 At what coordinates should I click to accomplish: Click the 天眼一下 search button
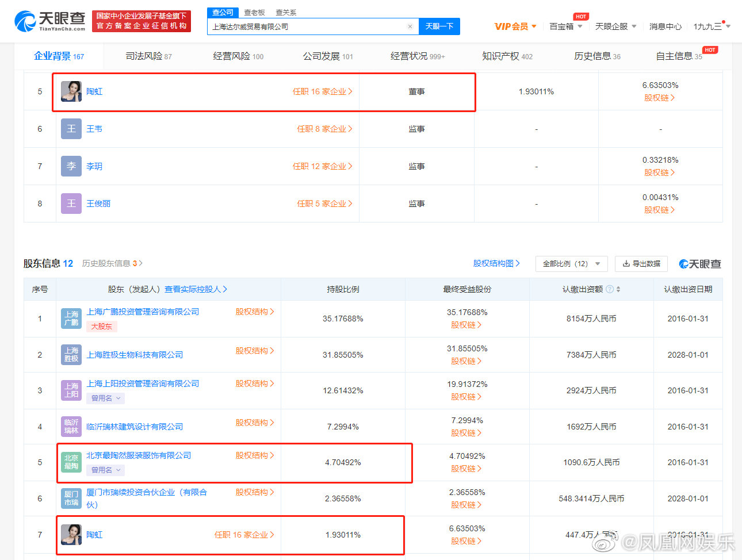439,26
